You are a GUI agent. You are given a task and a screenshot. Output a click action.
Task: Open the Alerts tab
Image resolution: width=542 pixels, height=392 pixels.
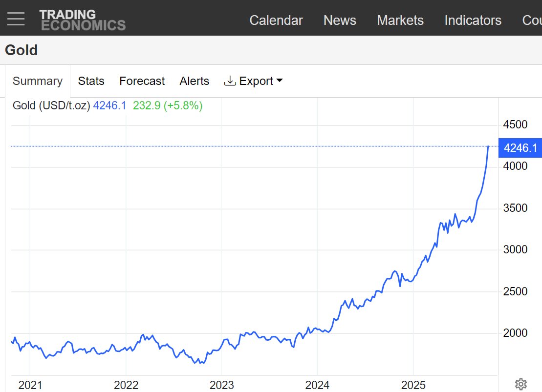(194, 81)
